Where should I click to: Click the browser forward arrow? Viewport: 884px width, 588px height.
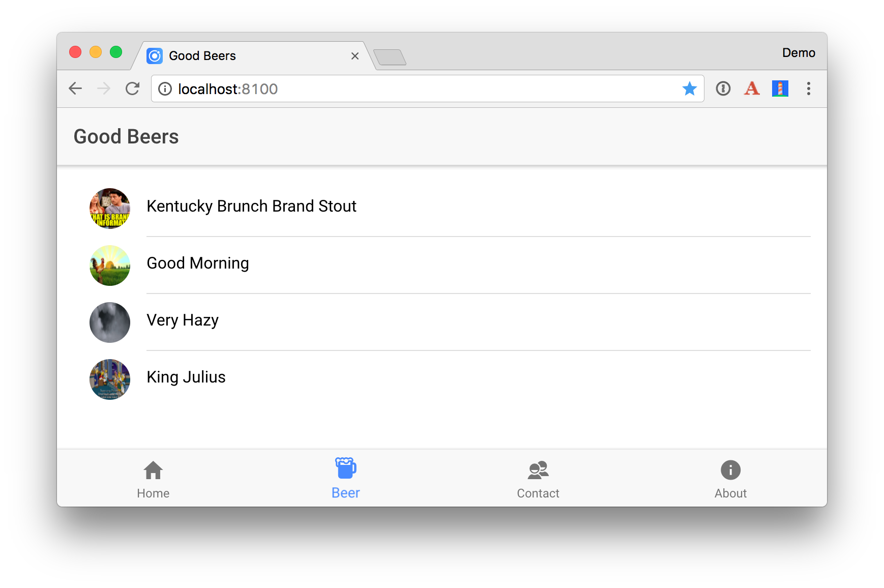click(104, 89)
